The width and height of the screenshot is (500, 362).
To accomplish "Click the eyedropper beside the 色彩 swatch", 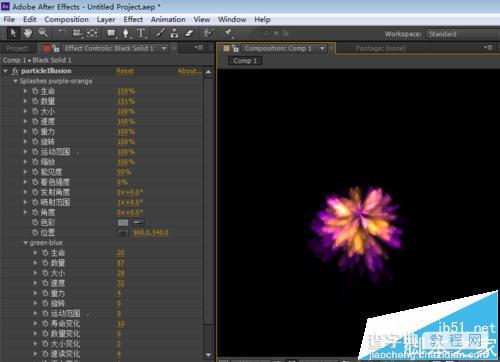I will coord(139,222).
